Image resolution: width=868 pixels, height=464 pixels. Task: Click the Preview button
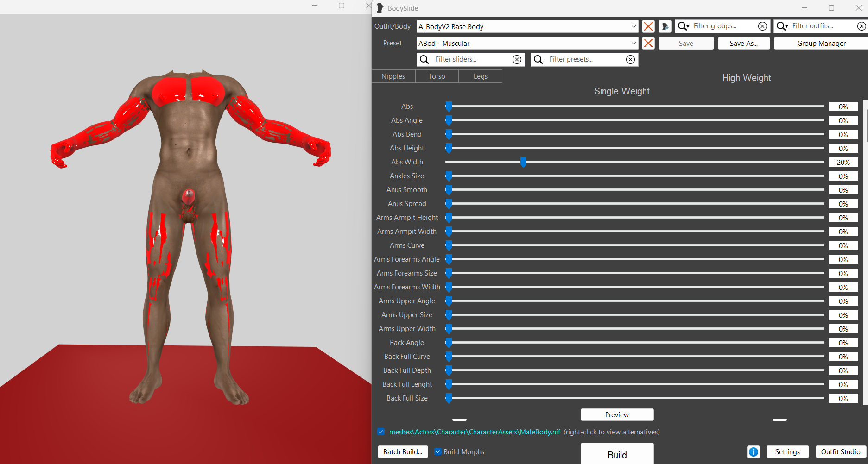coord(617,415)
